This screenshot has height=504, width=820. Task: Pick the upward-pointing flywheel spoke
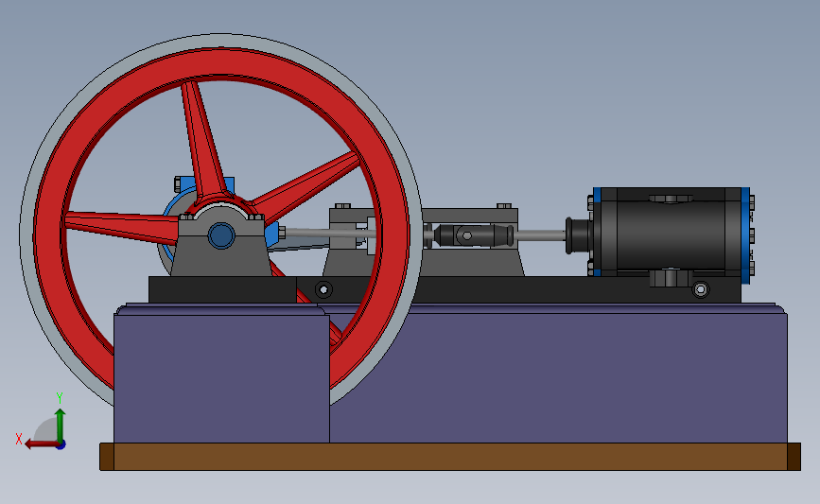(x=203, y=139)
